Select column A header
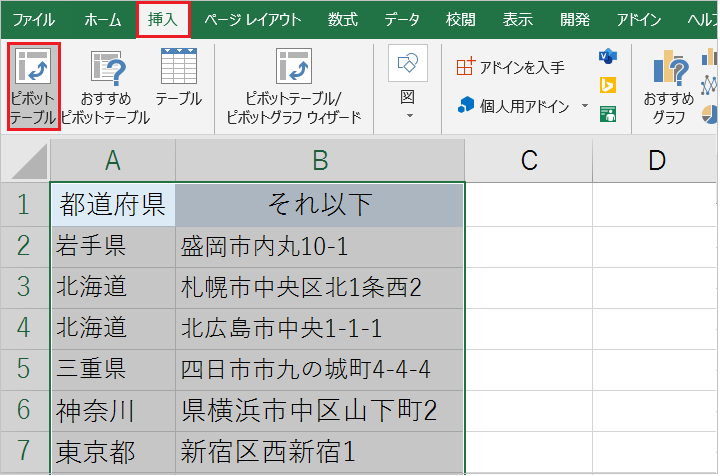 [x=112, y=161]
